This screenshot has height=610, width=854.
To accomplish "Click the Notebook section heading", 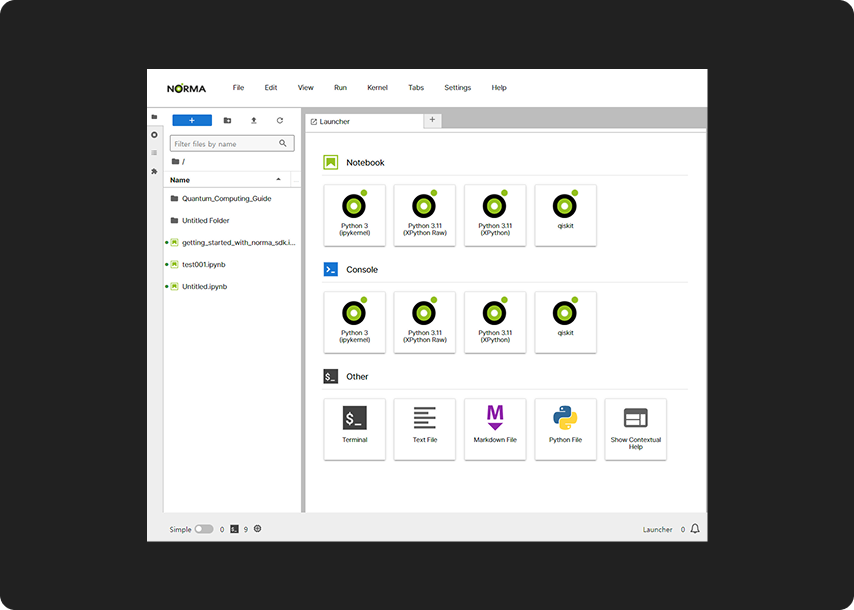I will pos(365,162).
